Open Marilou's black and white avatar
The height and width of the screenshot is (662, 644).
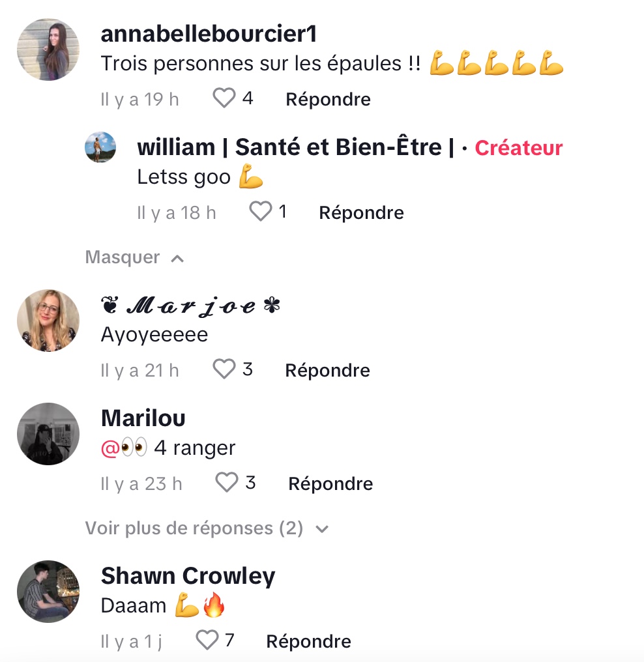(x=48, y=433)
